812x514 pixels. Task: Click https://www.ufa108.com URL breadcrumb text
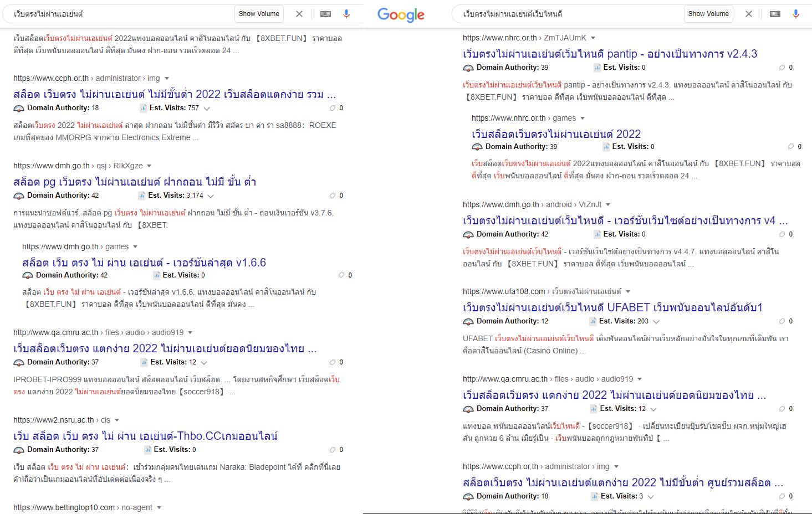pos(504,292)
